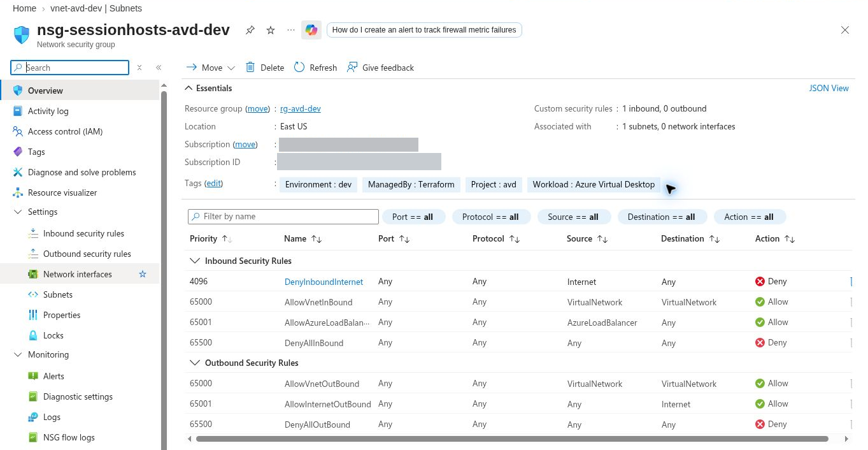Select the AllowVnetInBound rule row
The image size is (868, 450).
tap(519, 302)
